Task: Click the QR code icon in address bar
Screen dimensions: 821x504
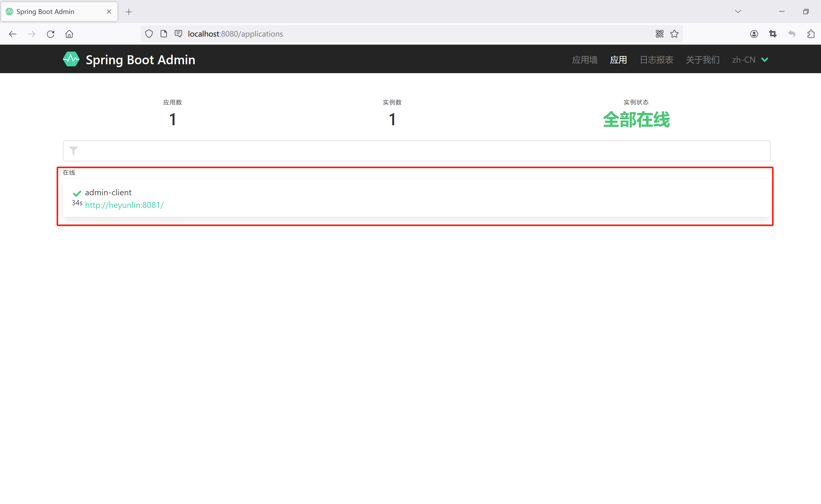Action: pos(659,34)
